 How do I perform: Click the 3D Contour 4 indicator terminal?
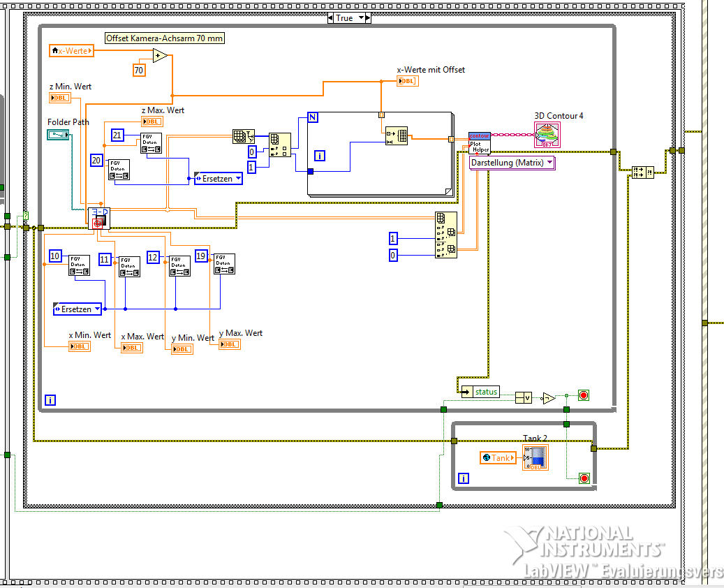[x=547, y=135]
